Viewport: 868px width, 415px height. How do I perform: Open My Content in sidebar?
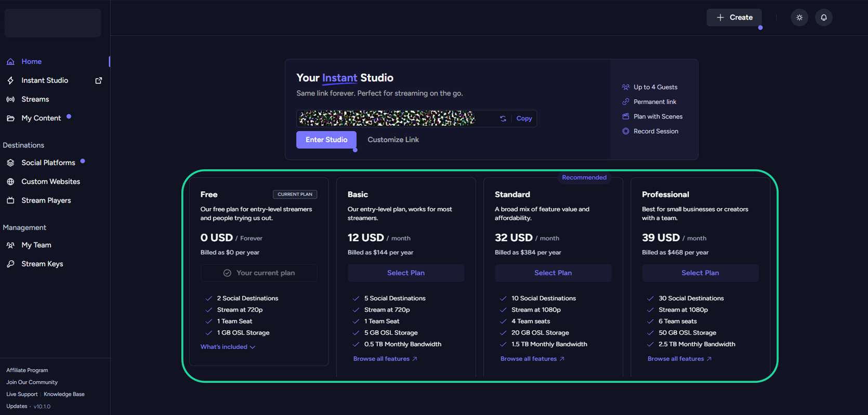41,118
